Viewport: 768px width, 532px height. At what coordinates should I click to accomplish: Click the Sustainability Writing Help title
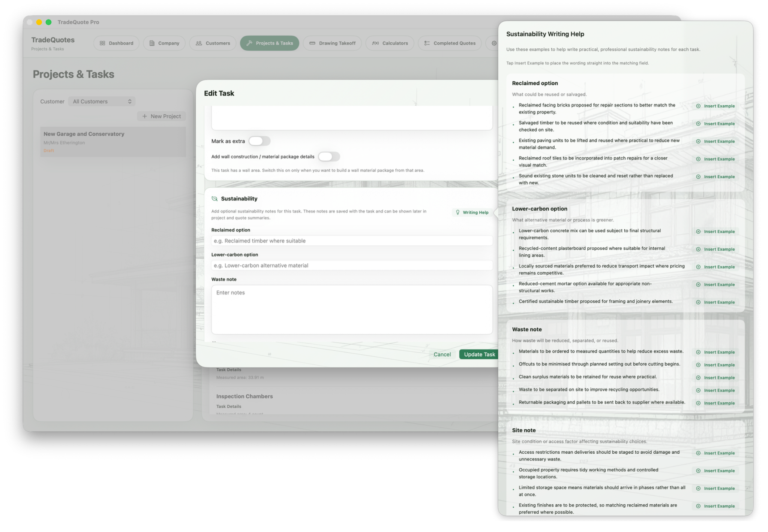545,34
